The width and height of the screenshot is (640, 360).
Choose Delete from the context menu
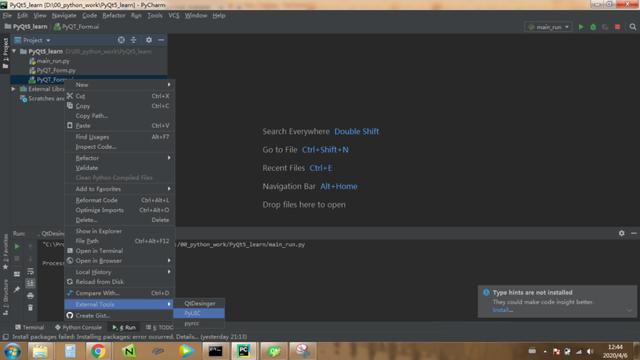pyautogui.click(x=120, y=220)
